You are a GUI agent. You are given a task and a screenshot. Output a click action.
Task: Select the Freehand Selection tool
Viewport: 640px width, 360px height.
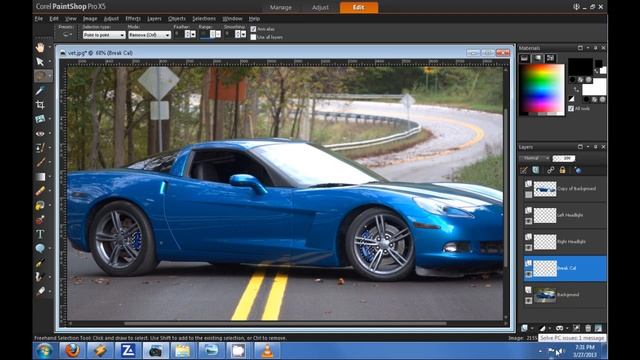point(40,76)
